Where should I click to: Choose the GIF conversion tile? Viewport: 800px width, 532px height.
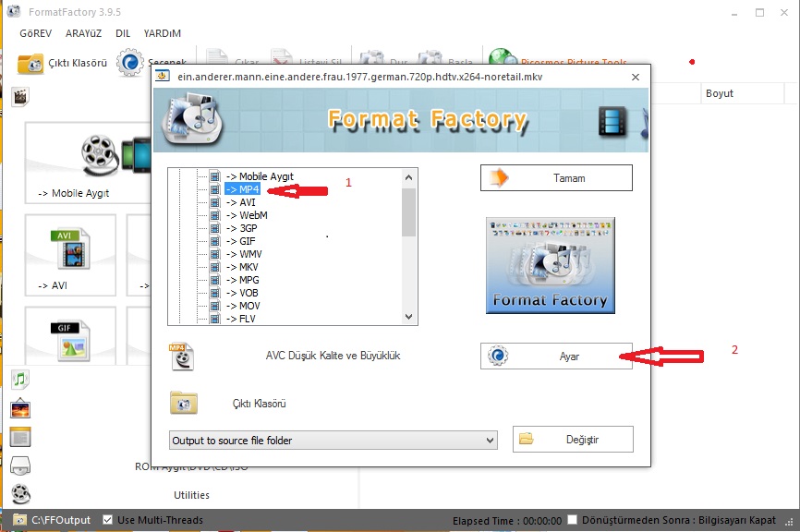[x=70, y=335]
